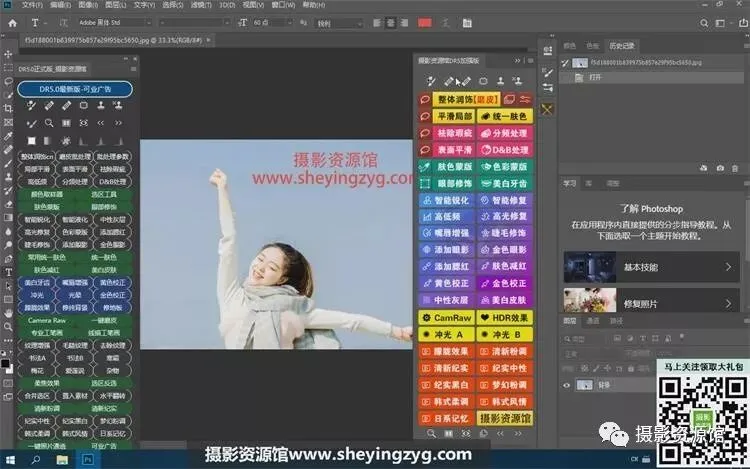Image resolution: width=750 pixels, height=469 pixels.
Task: Select the Hand tool
Action: point(8,313)
